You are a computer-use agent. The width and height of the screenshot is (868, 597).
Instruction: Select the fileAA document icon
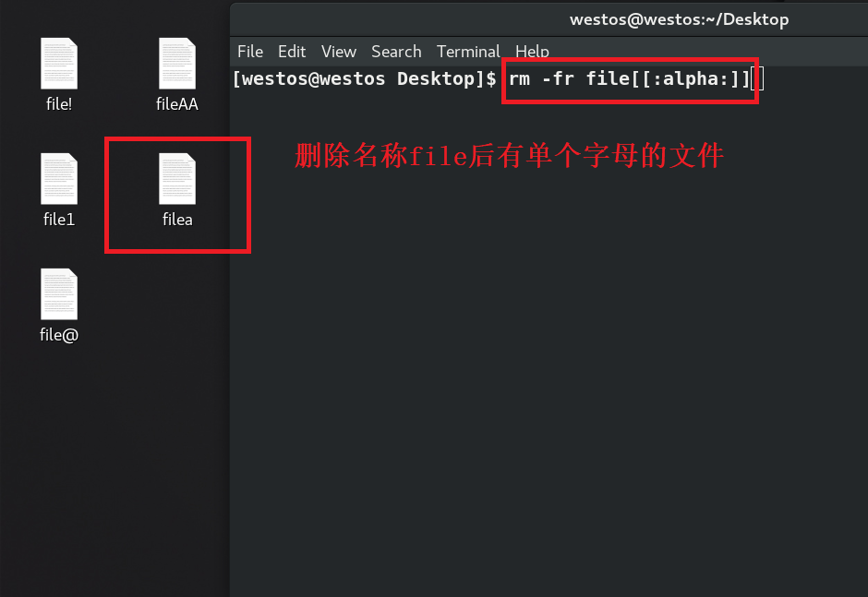177,64
